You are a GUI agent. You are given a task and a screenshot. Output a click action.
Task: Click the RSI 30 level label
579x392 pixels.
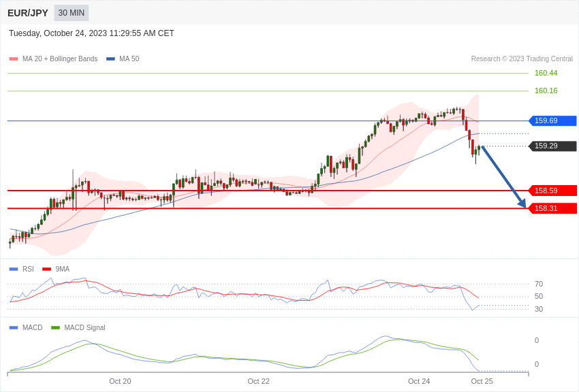pyautogui.click(x=539, y=309)
